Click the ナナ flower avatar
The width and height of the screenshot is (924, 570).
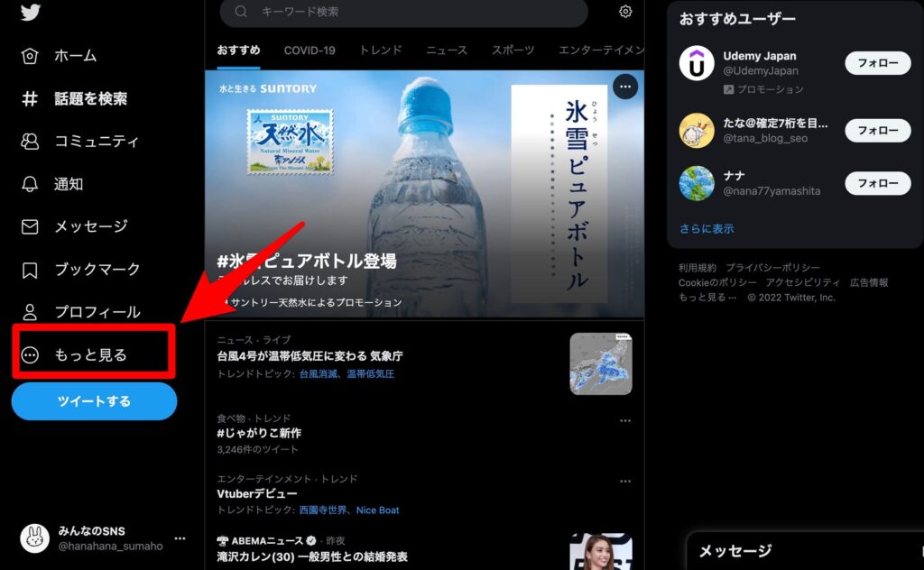coord(697,183)
